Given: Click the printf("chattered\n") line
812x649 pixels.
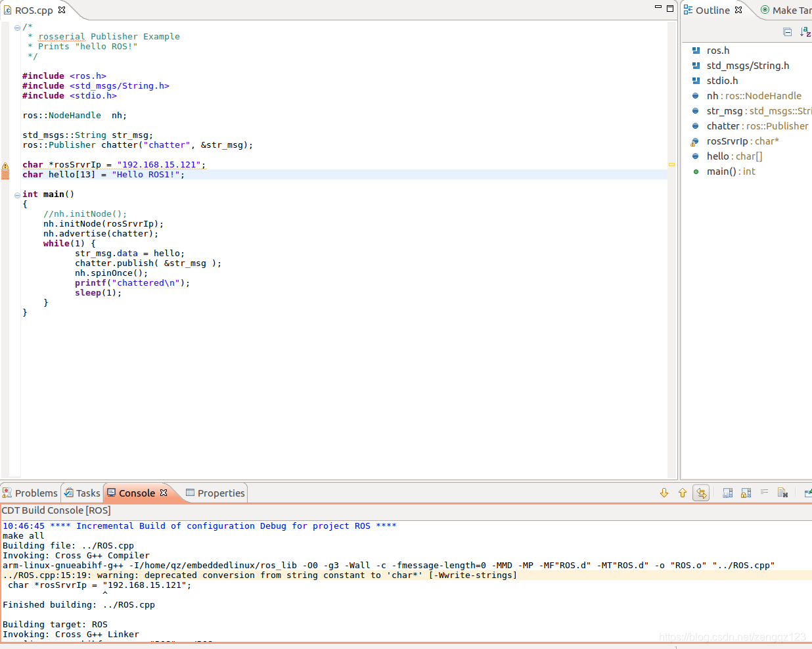Looking at the screenshot, I should [x=132, y=283].
